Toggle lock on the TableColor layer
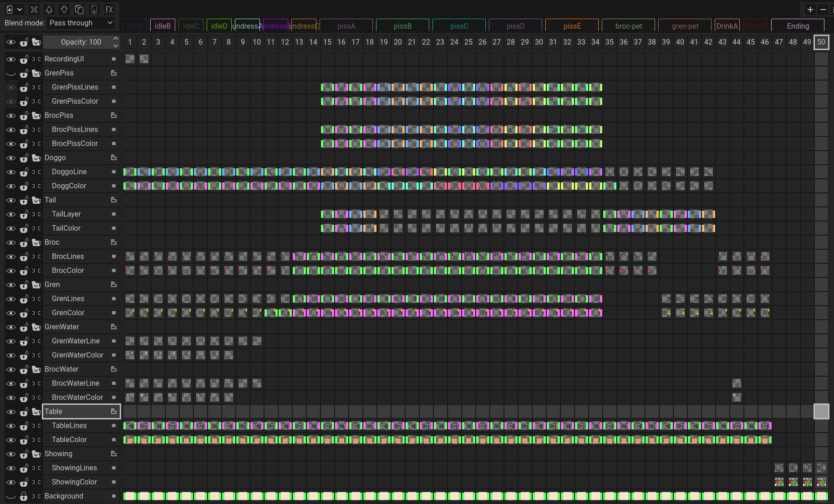The image size is (834, 504). click(x=24, y=440)
